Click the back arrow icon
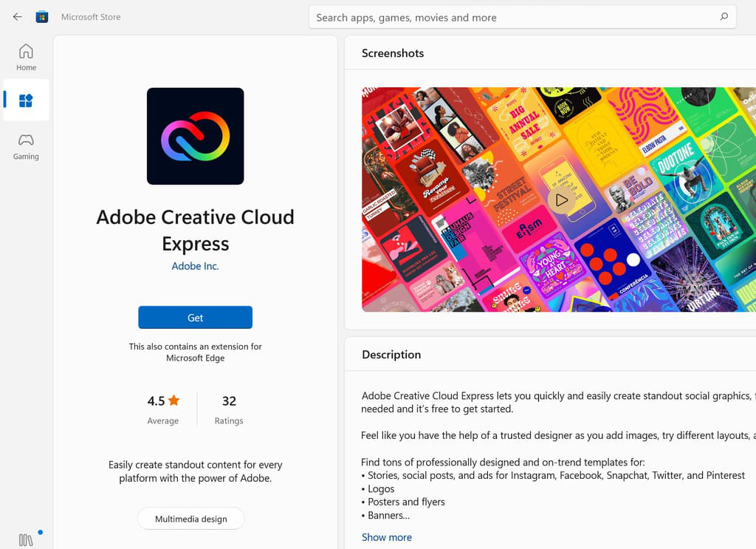 18,16
